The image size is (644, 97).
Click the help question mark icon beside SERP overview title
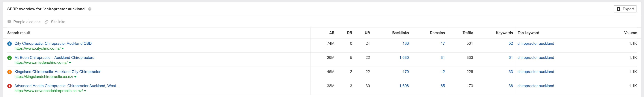[x=90, y=9]
